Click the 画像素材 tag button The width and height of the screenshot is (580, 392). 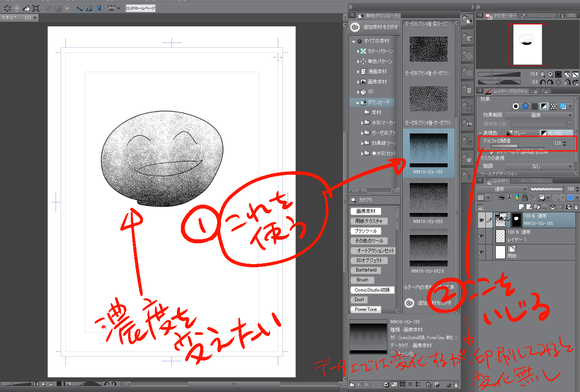pyautogui.click(x=366, y=211)
